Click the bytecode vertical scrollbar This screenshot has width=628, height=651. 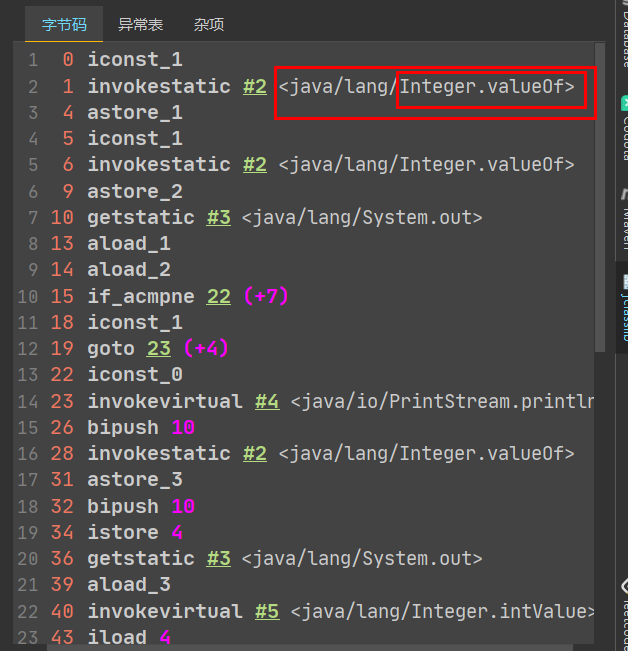[x=600, y=197]
